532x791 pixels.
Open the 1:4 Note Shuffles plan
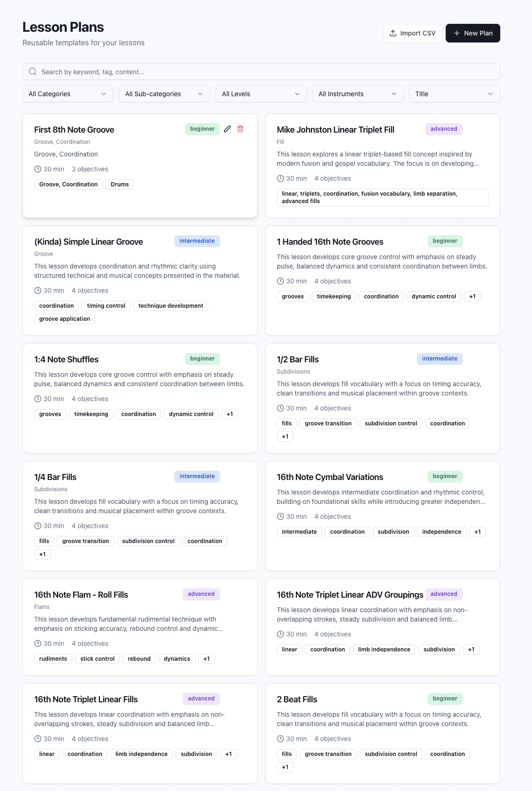click(x=66, y=360)
